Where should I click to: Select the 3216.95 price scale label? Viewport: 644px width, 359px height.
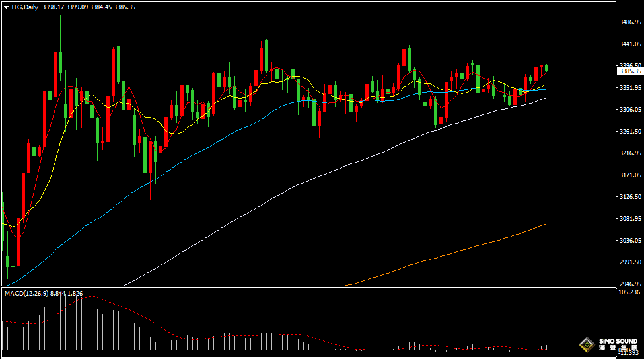click(x=630, y=153)
